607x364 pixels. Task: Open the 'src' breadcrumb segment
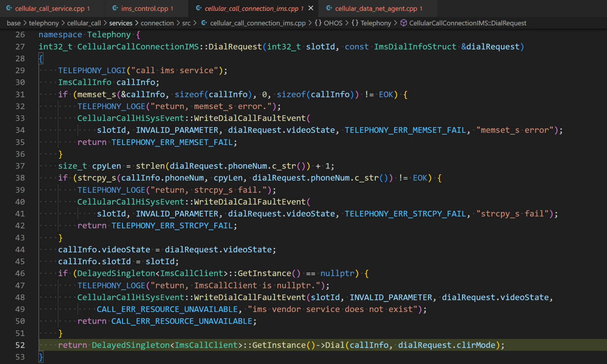tap(186, 23)
